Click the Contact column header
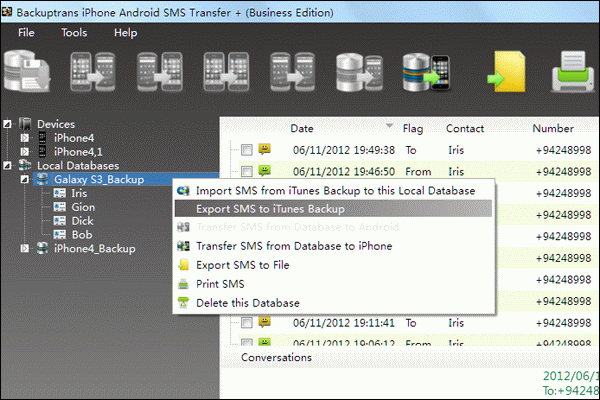 465,128
